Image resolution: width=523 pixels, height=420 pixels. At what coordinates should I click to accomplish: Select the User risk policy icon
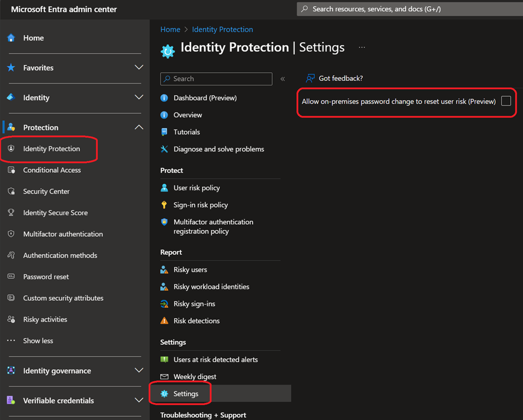click(x=165, y=188)
